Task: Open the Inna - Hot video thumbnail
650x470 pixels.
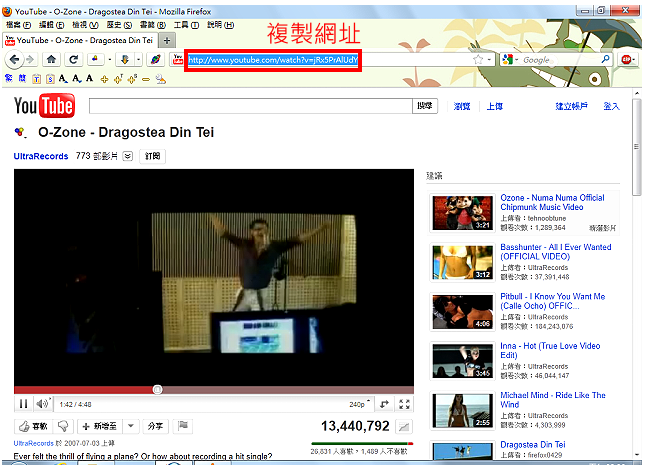Action: click(x=463, y=361)
